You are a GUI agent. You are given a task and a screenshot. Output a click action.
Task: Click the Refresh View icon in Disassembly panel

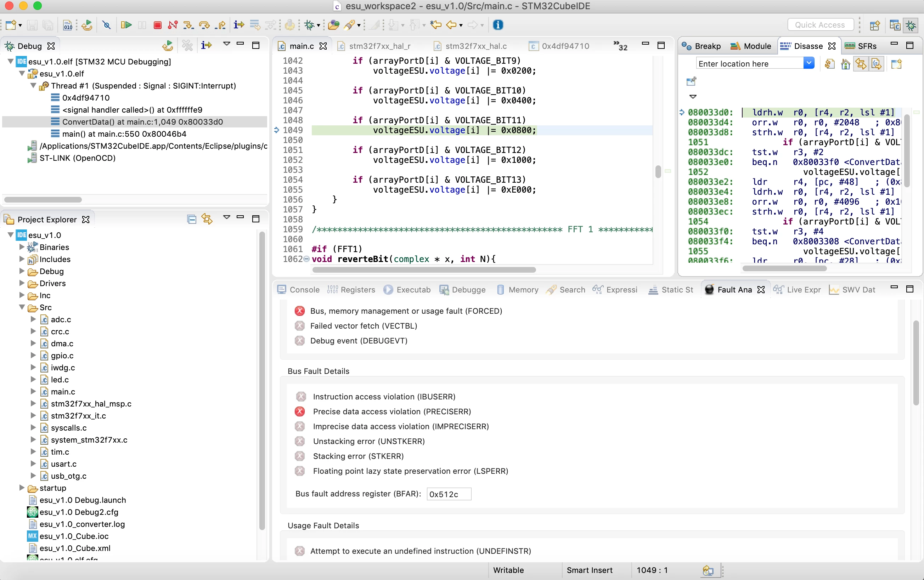[x=829, y=64]
